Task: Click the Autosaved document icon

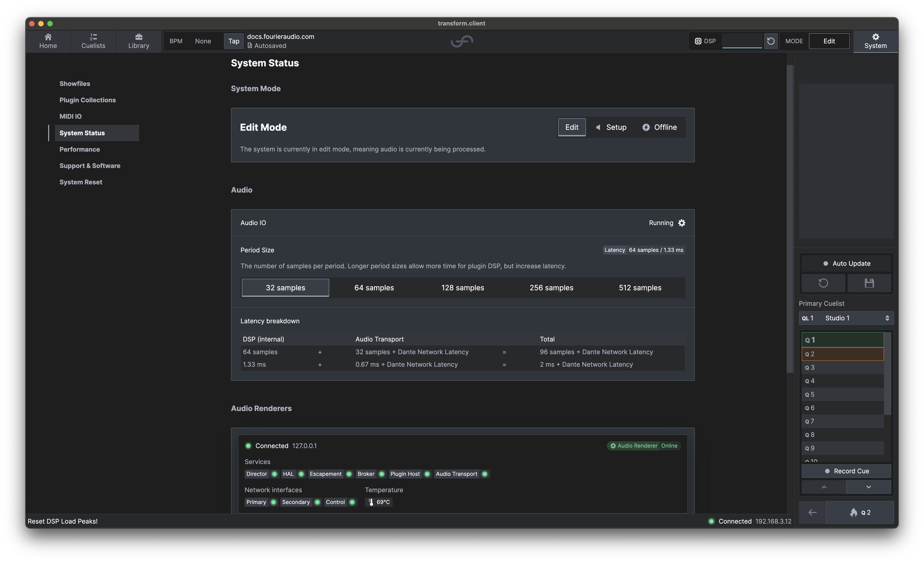Action: tap(250, 45)
